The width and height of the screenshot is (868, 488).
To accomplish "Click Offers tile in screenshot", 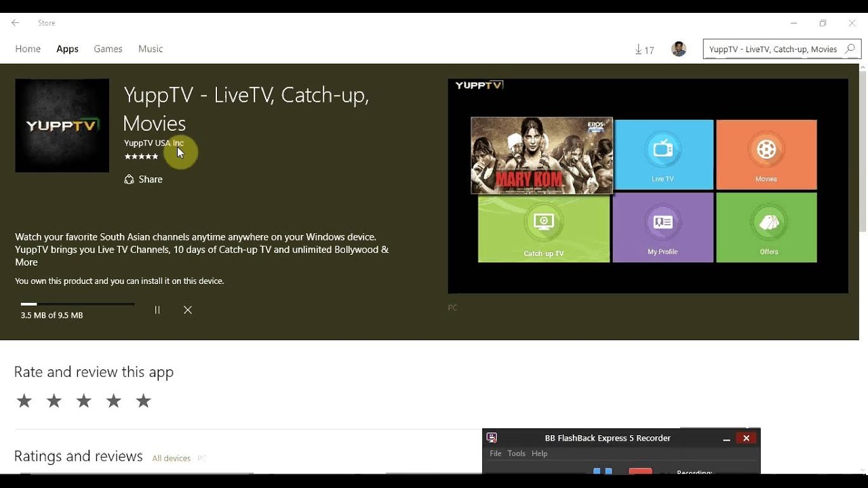I will (x=766, y=228).
